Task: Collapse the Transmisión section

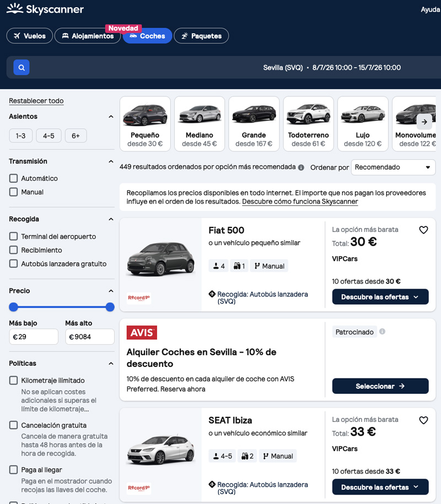Action: 111,161
